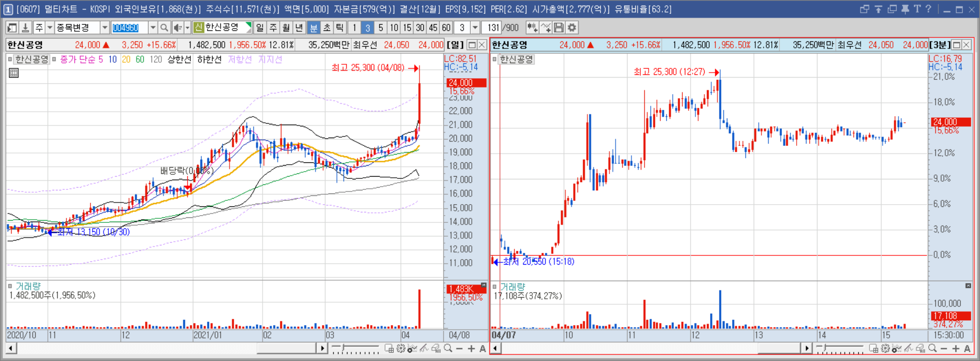Select the 45-minute interval tab
The width and height of the screenshot is (980, 361).
click(433, 28)
